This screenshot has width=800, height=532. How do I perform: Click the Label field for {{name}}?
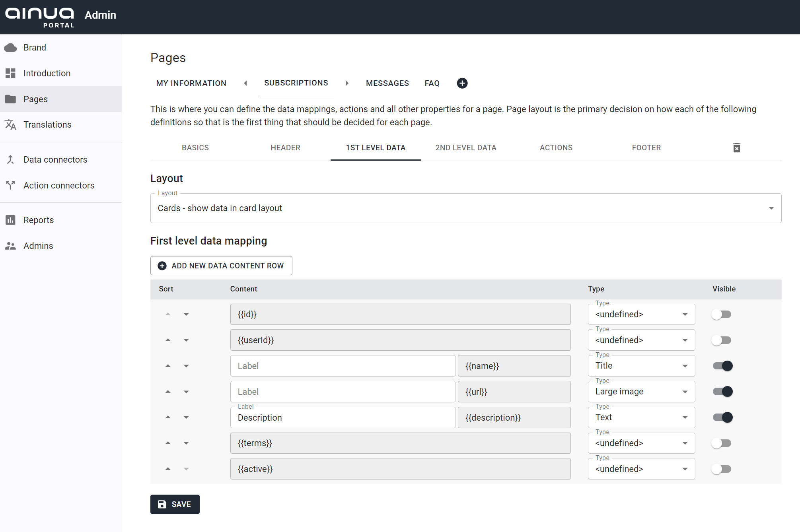(343, 366)
